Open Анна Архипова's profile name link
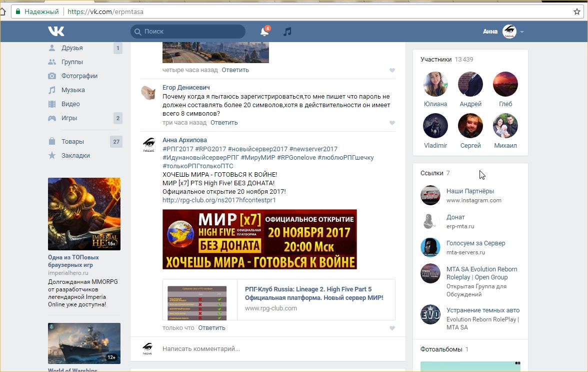The width and height of the screenshot is (588, 372). [184, 140]
